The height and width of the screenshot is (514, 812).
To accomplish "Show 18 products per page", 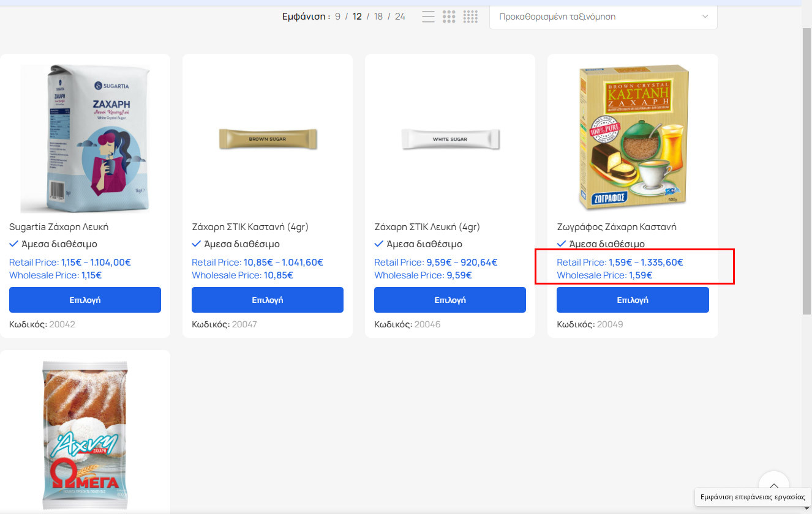I will coord(378,17).
